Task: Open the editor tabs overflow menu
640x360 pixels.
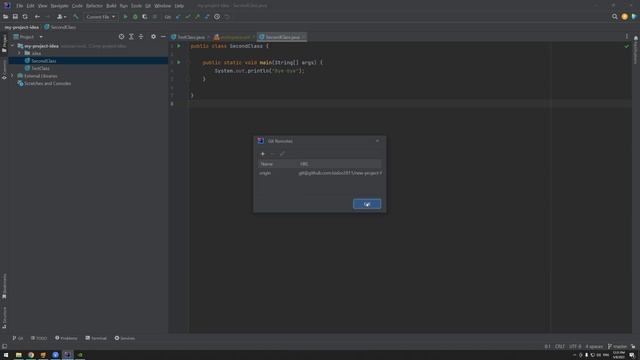Action: click(627, 37)
